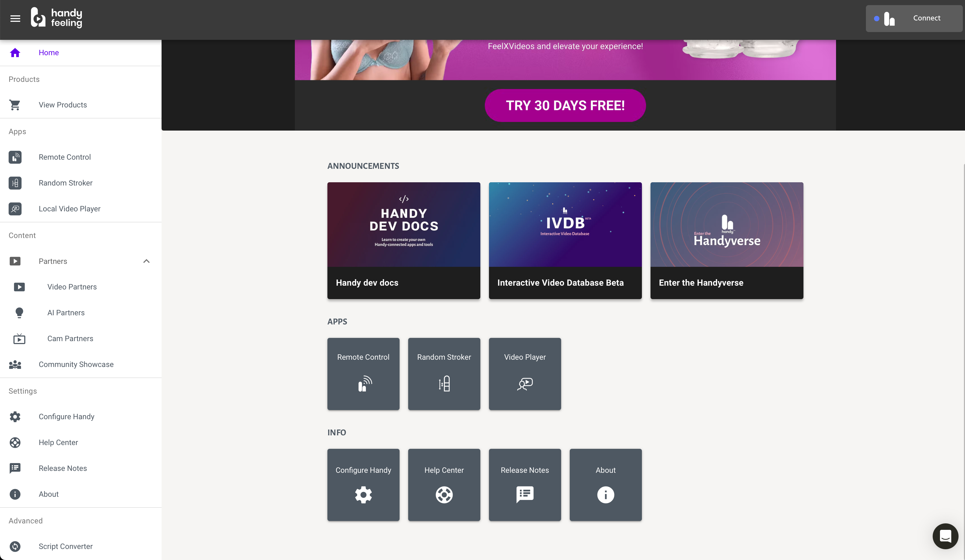Viewport: 965px width, 560px height.
Task: Click the Configure Handy gear icon in sidebar
Action: 15,417
